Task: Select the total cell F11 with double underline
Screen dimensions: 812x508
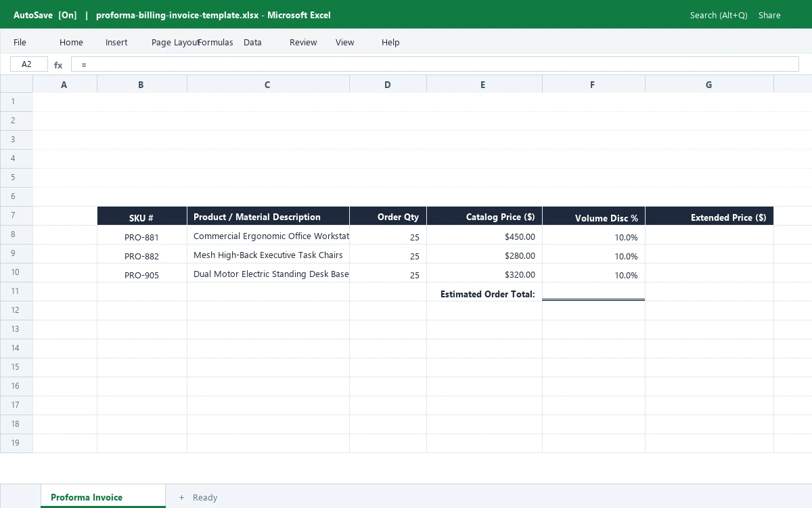Action: tap(593, 292)
